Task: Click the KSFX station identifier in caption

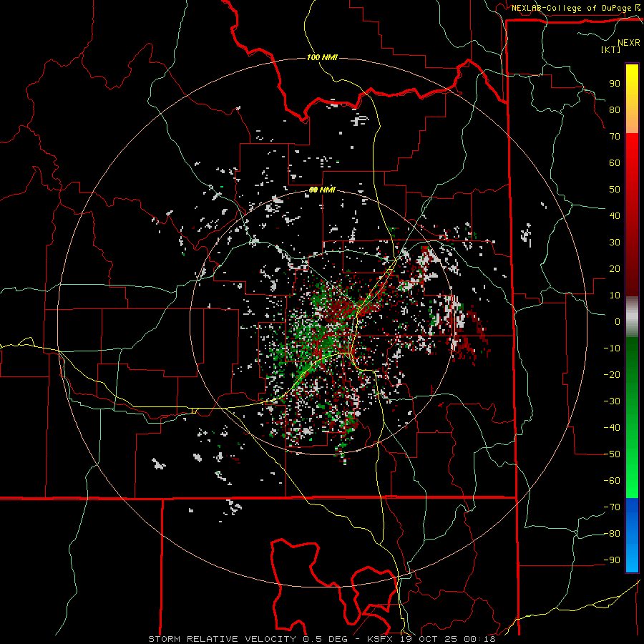Action: [380, 639]
